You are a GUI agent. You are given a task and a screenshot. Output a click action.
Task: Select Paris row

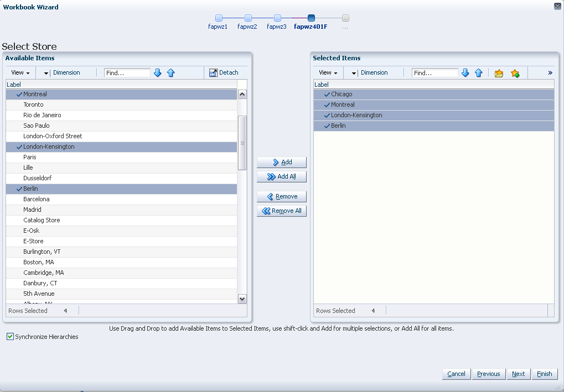[x=122, y=157]
